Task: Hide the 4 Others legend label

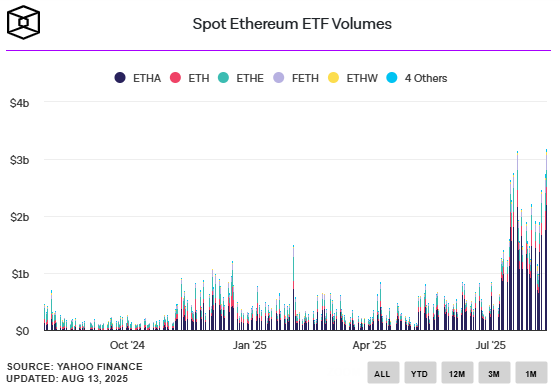Action: pos(426,78)
